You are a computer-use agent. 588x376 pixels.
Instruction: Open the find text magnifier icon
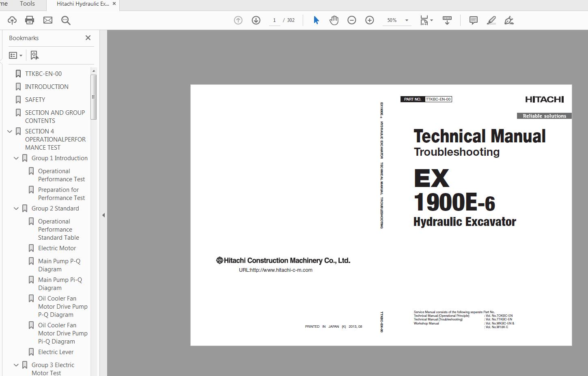pos(66,20)
